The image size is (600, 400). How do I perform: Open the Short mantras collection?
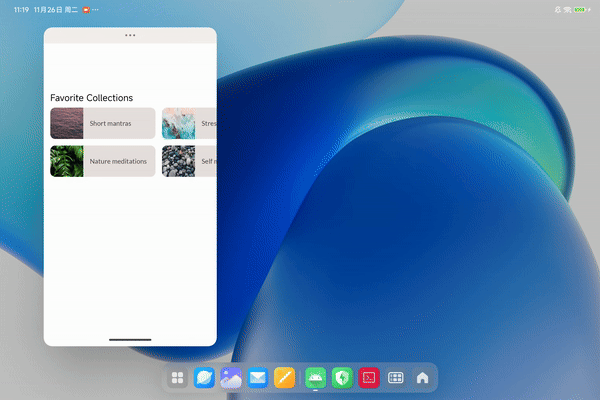[103, 123]
